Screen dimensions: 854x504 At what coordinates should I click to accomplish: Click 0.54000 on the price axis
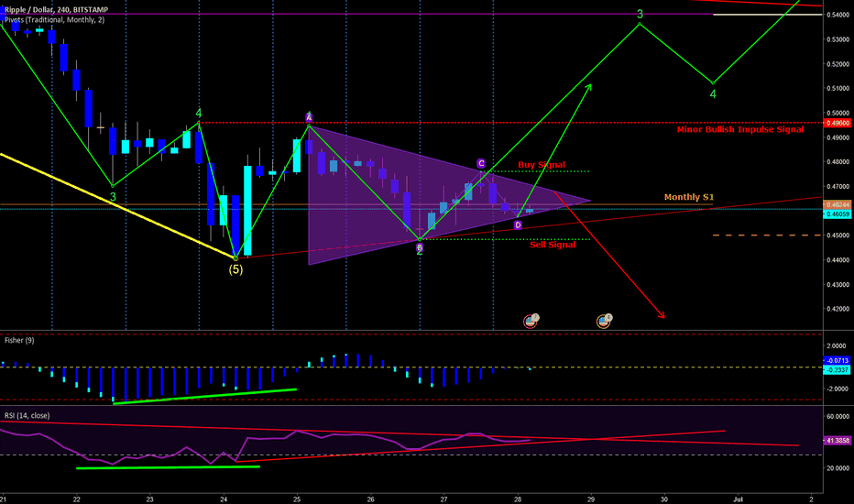[x=838, y=15]
